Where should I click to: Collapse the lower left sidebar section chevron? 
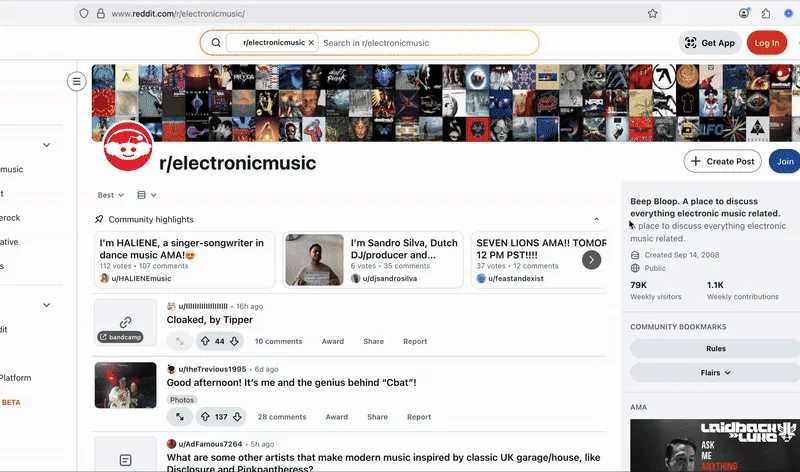click(46, 305)
